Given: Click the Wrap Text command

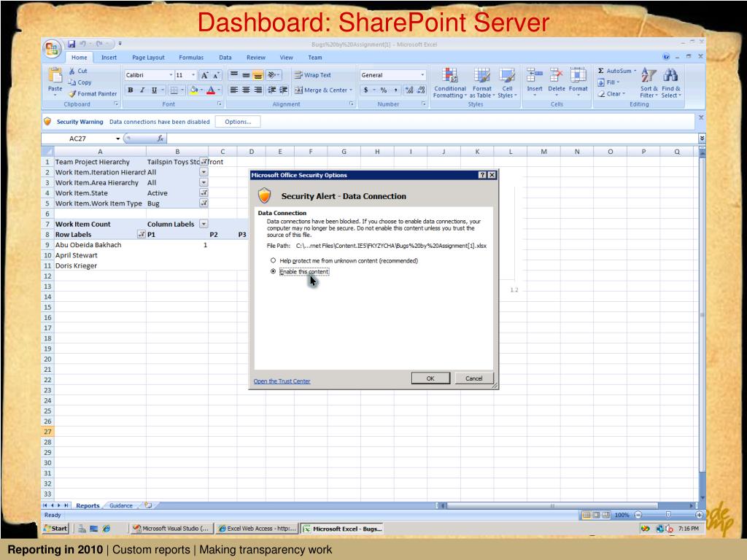Looking at the screenshot, I should tap(312, 75).
